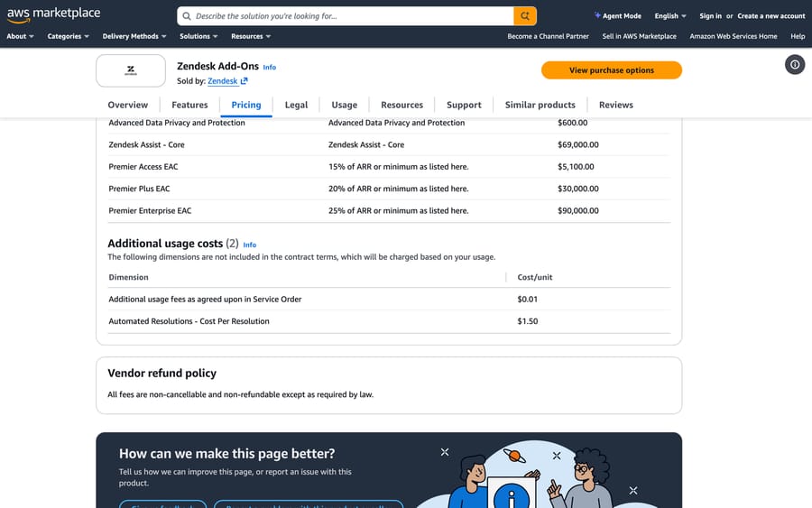This screenshot has height=508, width=812.
Task: Click the $69,000.00 Zendesk Assist price
Action: point(578,145)
